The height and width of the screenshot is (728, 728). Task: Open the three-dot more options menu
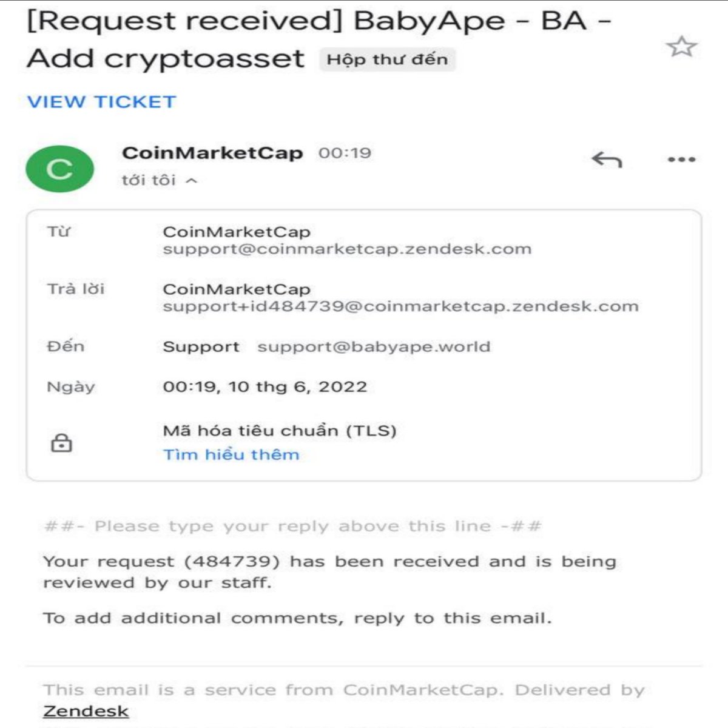pyautogui.click(x=681, y=160)
